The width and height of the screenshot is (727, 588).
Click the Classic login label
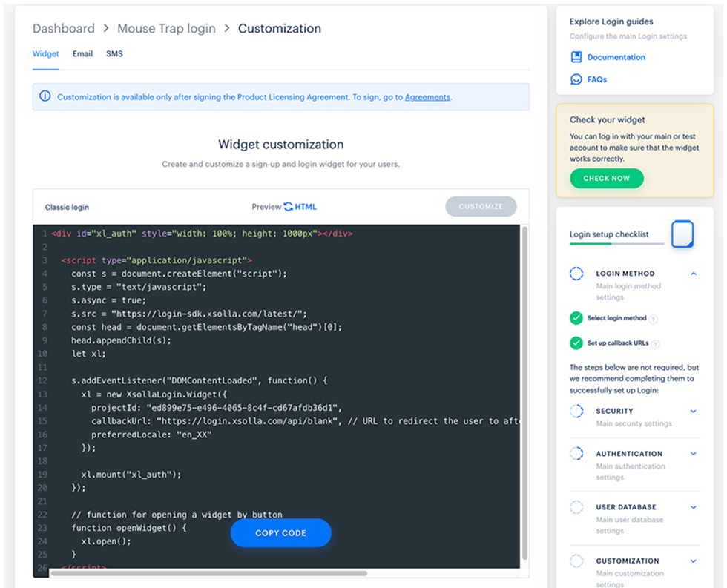point(67,207)
